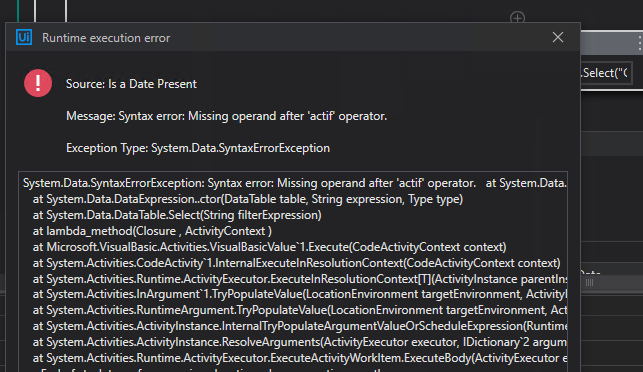The image size is (643, 372).
Task: Click the InternalExecuteInResolutionContext stack trace line
Action: pos(296,263)
